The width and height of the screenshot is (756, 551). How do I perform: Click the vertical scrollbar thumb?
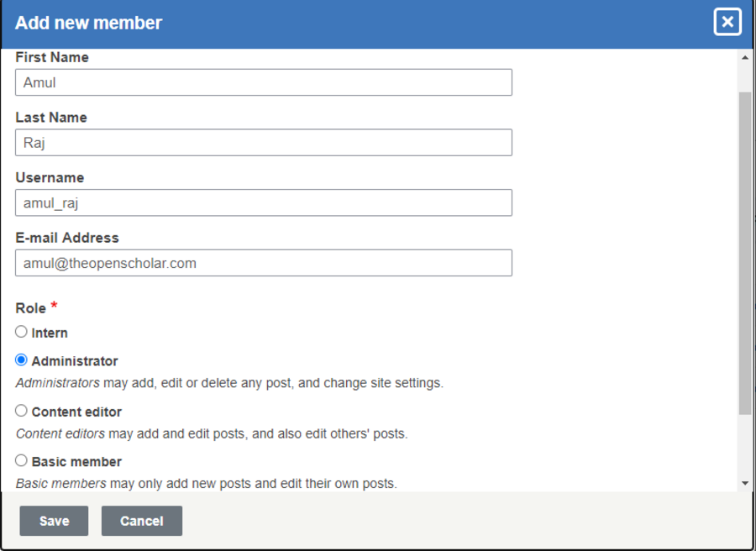pyautogui.click(x=745, y=252)
